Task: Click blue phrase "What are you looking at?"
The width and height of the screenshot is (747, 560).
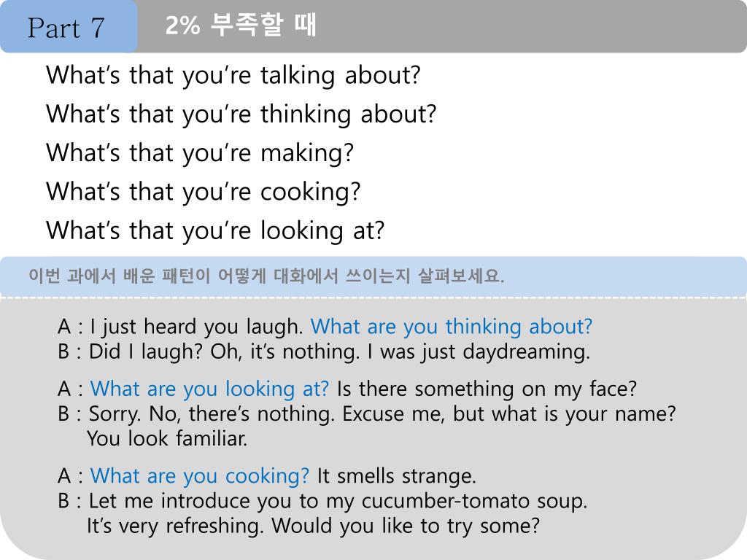Action: tap(209, 389)
